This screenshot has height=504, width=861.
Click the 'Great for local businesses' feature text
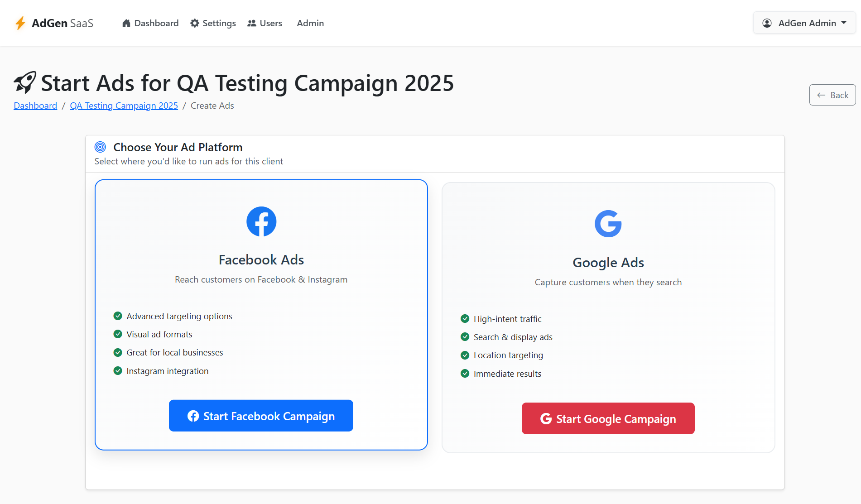click(x=175, y=352)
